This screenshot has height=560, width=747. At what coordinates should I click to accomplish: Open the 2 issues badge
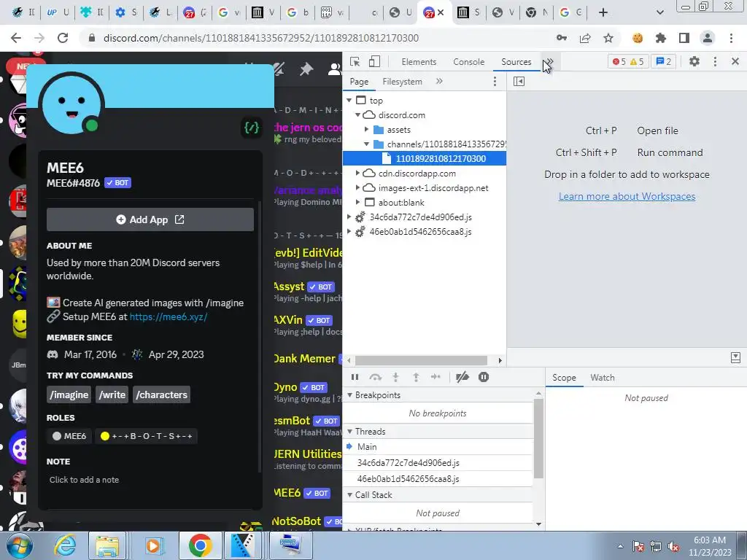tap(664, 61)
